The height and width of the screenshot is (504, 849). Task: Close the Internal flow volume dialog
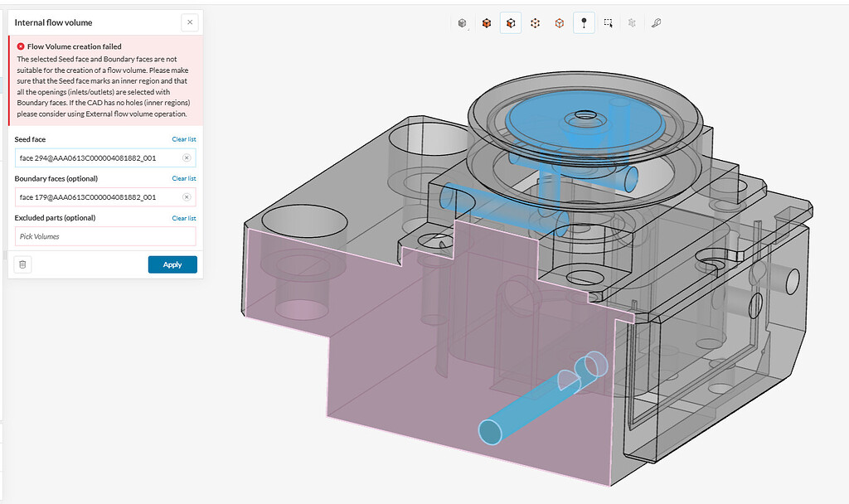(x=190, y=22)
